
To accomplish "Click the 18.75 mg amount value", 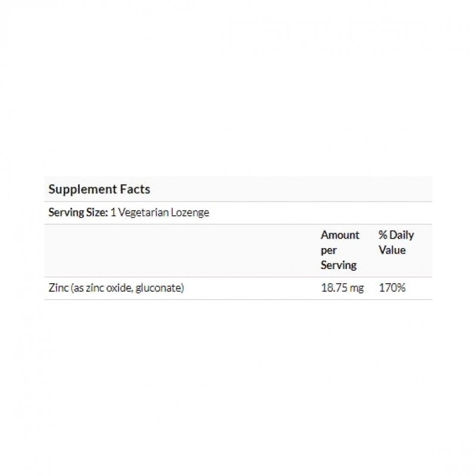I will [342, 289].
